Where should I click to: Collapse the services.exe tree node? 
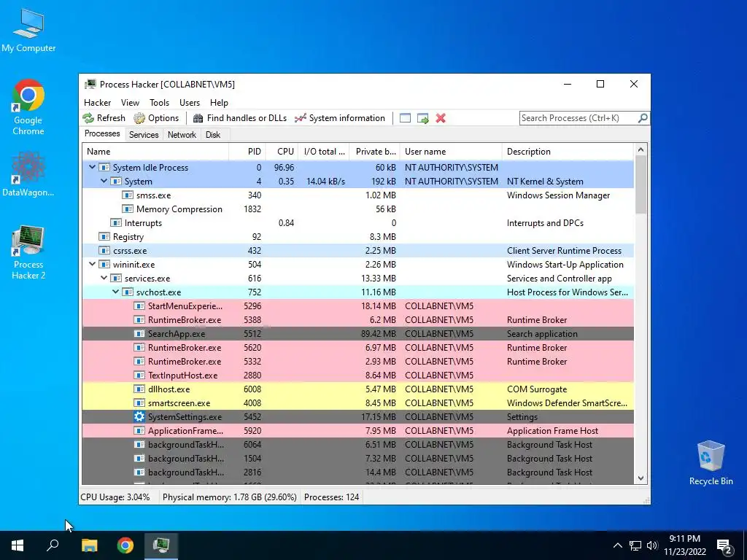coord(104,278)
